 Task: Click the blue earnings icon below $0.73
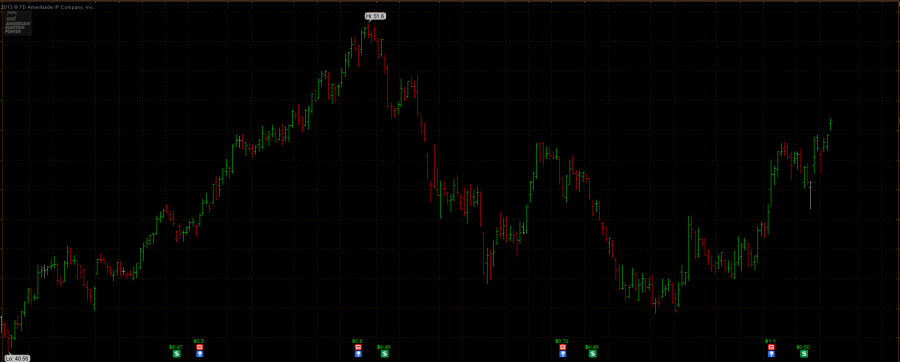[x=562, y=353]
